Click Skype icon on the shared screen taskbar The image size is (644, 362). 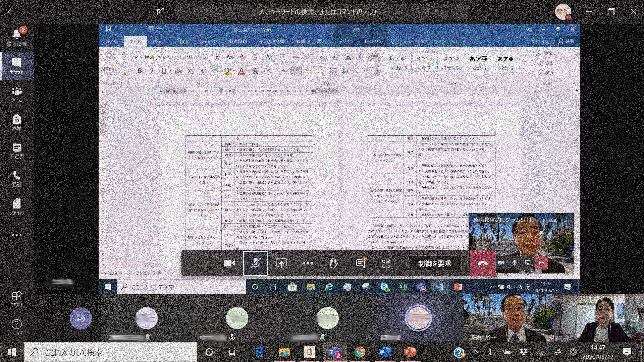(x=385, y=287)
